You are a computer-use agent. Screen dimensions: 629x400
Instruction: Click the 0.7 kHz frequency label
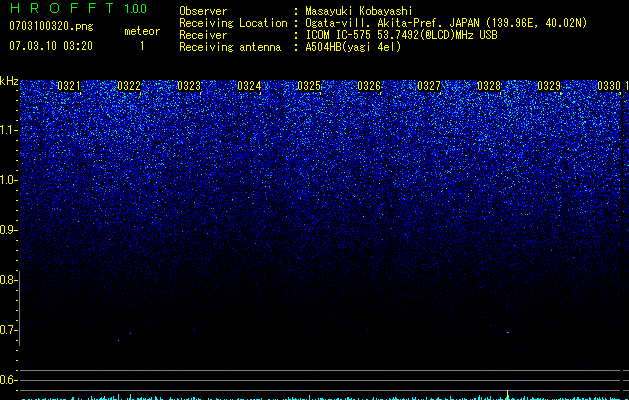[x=7, y=330]
